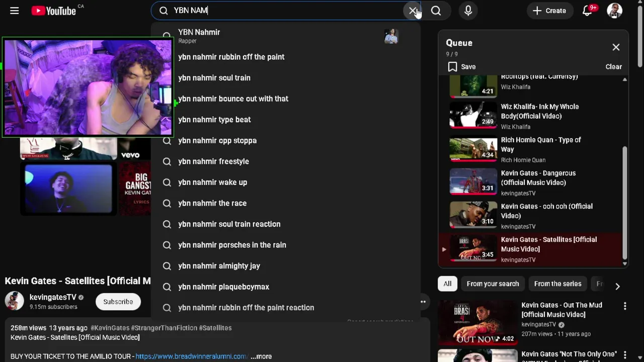Save the queue as playlist
Viewport: 644px width, 362px height.
point(461,67)
